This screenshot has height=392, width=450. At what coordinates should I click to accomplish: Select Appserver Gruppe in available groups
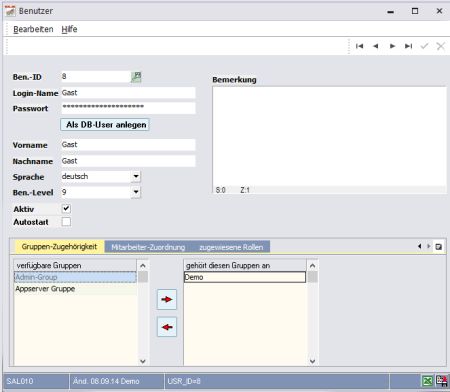pos(75,289)
